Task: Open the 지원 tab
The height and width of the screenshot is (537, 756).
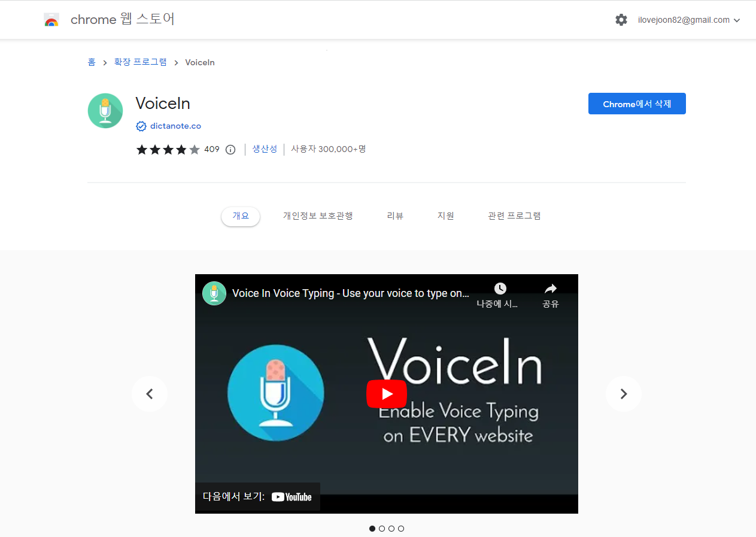Action: 446,216
